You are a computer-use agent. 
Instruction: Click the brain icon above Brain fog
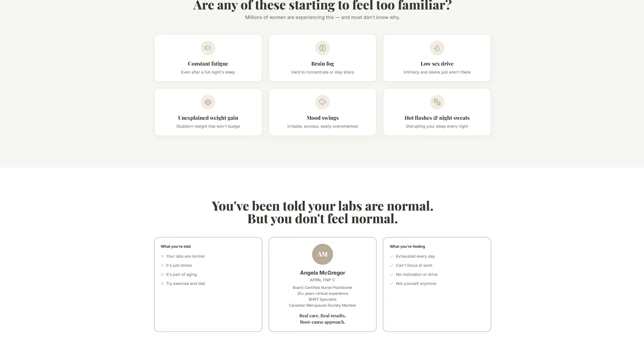click(x=322, y=48)
